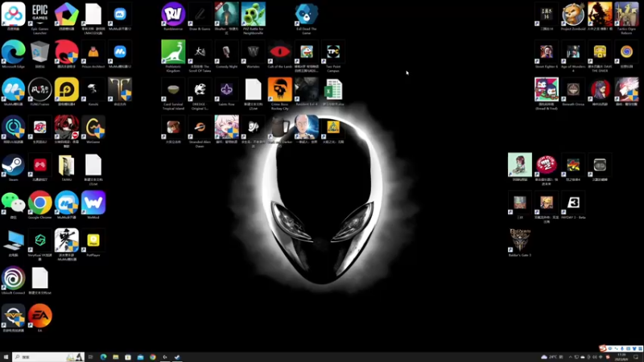Open the Tactics Ogre Reborn shortcut
Viewport: 644px width, 362px height.
(x=626, y=19)
